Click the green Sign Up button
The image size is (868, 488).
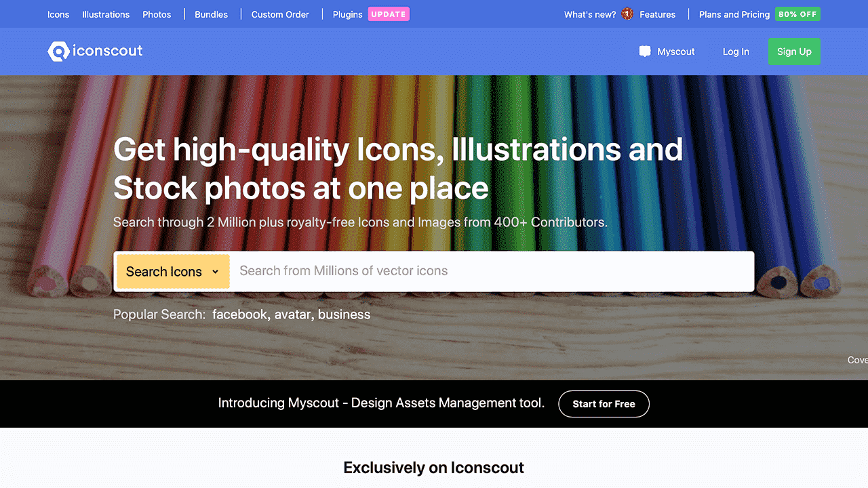coord(794,52)
